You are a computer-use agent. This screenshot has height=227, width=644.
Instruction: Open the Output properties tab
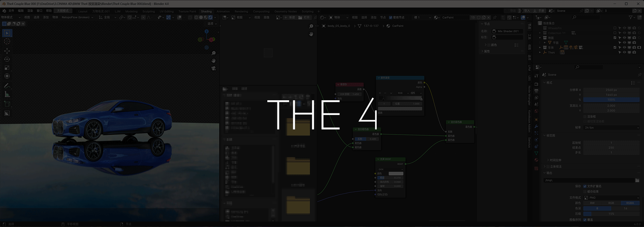tap(536, 91)
